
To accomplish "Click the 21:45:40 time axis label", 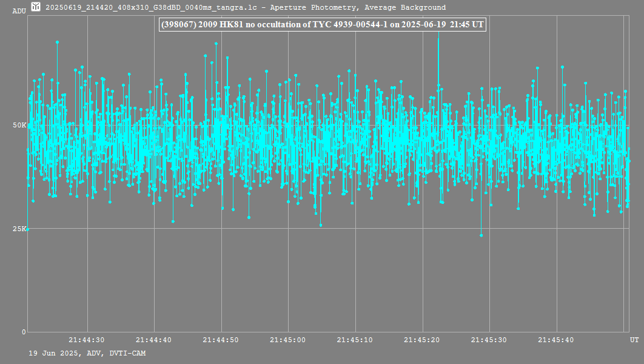I will pos(556,340).
